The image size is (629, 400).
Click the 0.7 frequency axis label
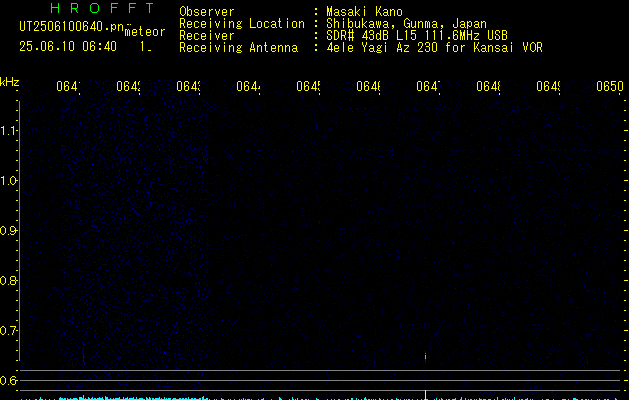click(8, 331)
